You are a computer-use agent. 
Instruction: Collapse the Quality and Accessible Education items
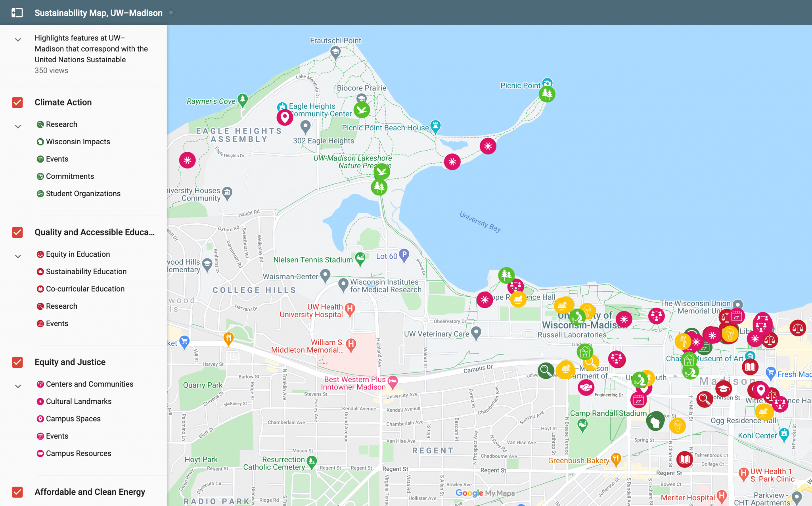(x=18, y=256)
